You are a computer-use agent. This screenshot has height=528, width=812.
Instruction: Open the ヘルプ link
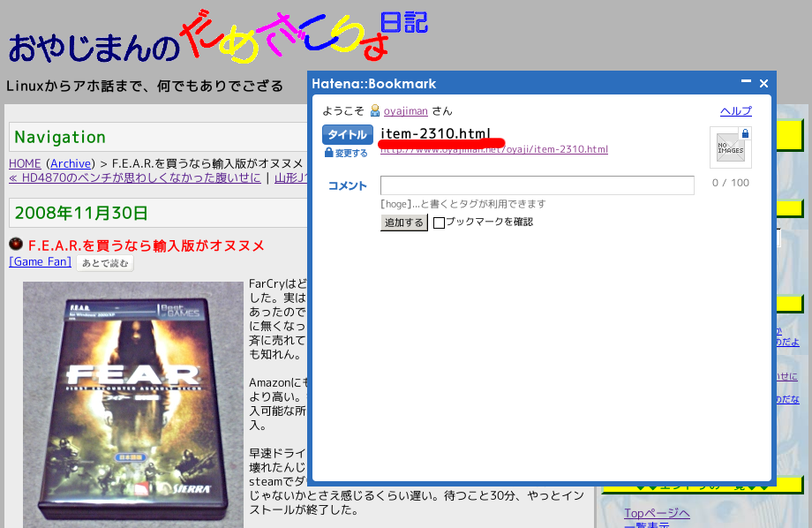coord(736,110)
